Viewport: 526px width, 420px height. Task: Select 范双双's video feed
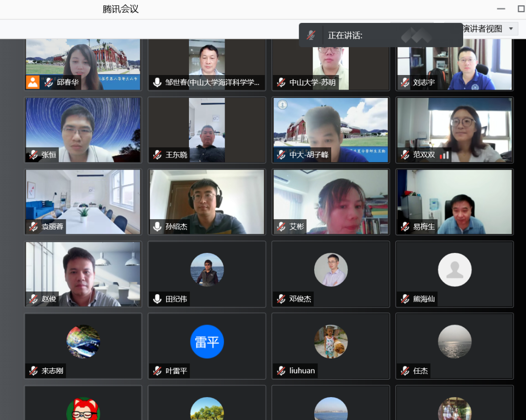(454, 130)
